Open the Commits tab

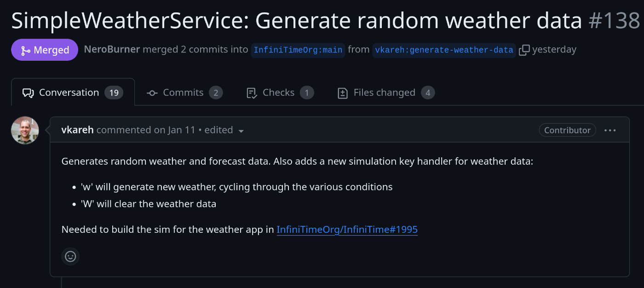pos(183,92)
